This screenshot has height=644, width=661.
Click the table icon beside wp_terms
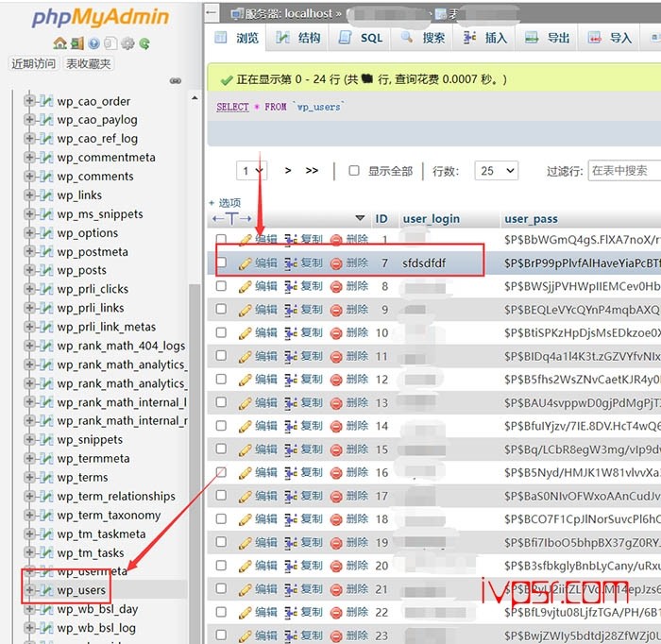[47, 478]
